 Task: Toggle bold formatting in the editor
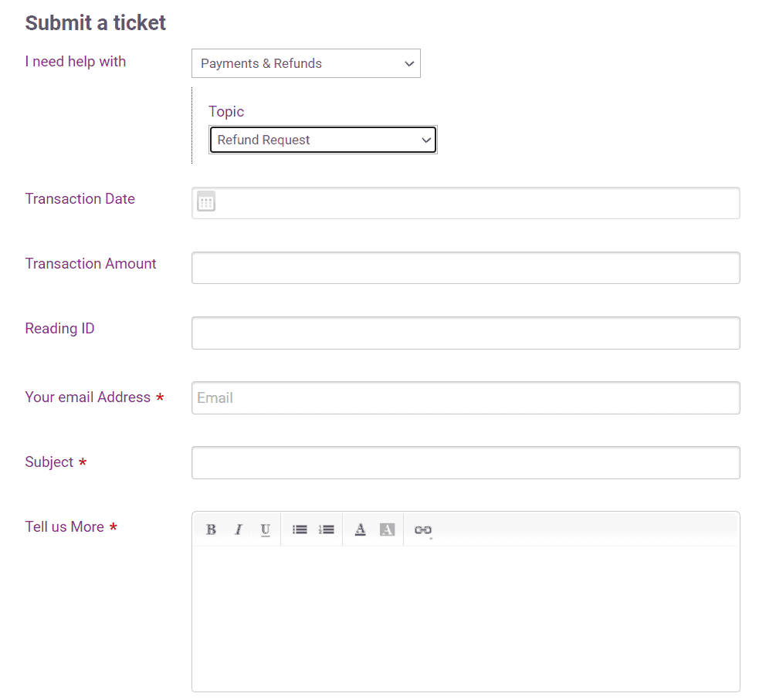tap(211, 529)
